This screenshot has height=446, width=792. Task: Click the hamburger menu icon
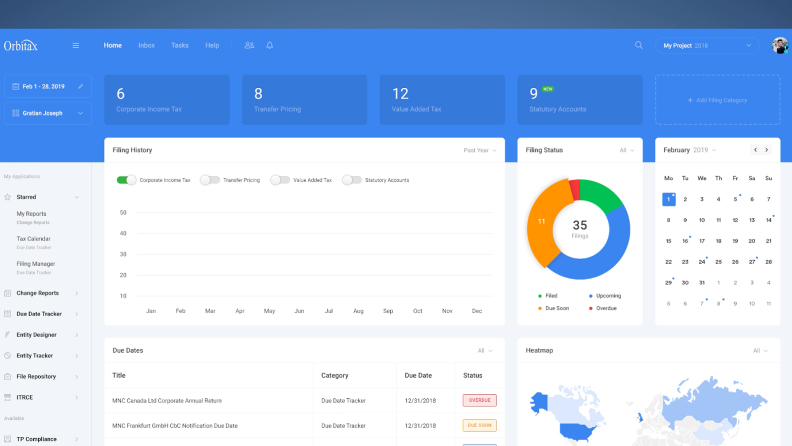pos(76,45)
